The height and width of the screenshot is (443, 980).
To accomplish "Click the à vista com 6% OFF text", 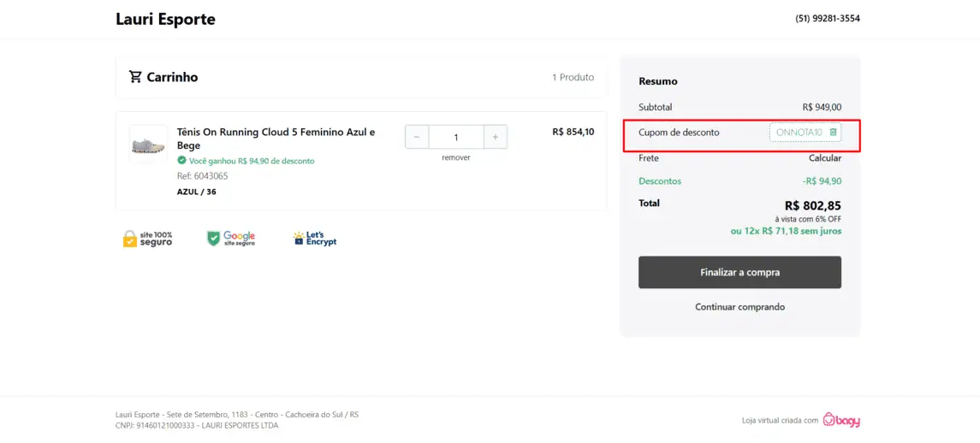I will [x=808, y=219].
